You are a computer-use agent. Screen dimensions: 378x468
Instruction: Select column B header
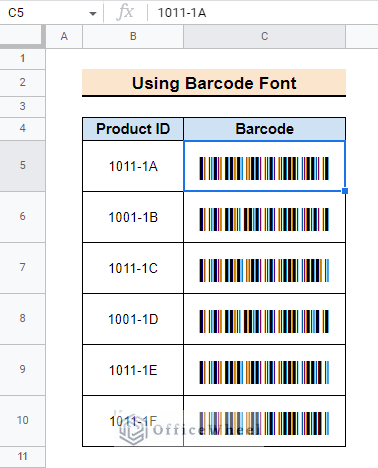pos(133,36)
